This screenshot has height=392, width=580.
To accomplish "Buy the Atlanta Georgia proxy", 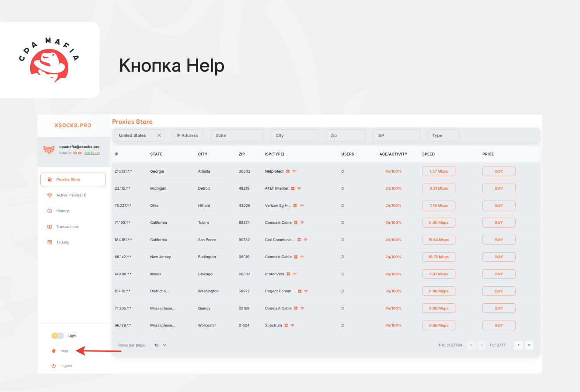I will (x=499, y=171).
